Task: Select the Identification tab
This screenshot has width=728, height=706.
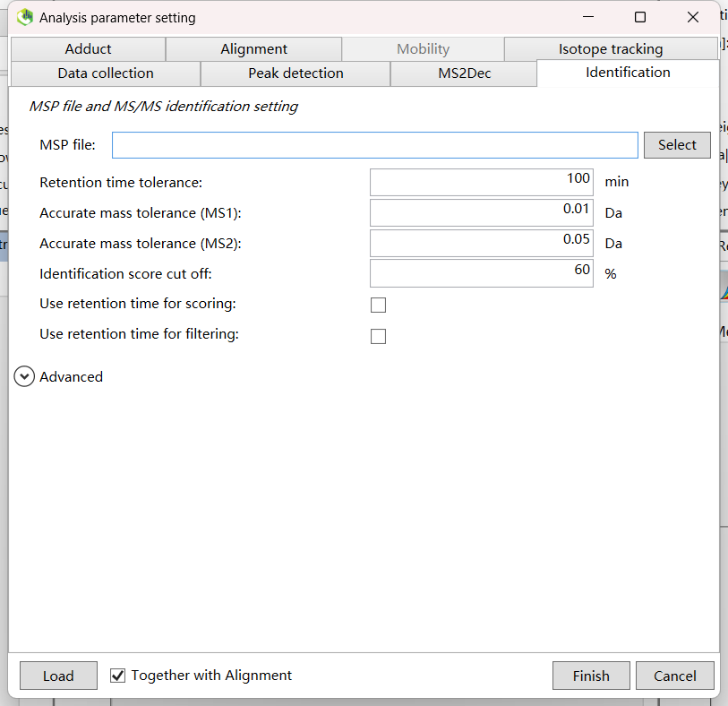Action: [628, 73]
